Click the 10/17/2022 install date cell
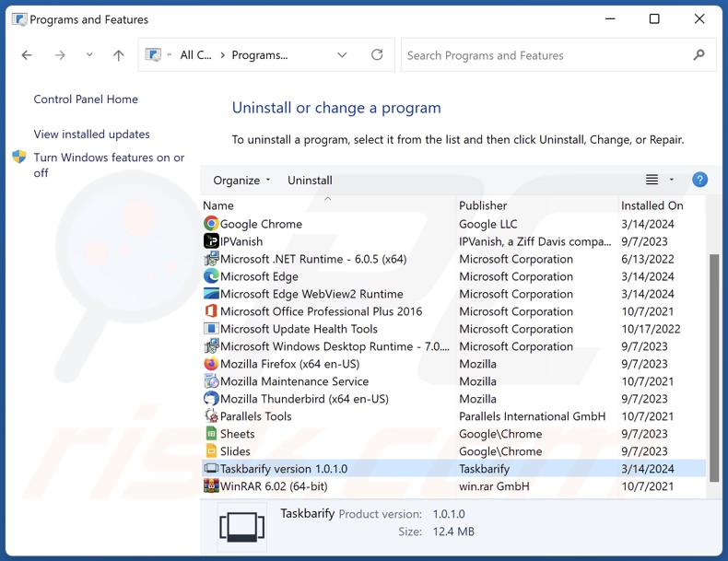 pyautogui.click(x=651, y=329)
